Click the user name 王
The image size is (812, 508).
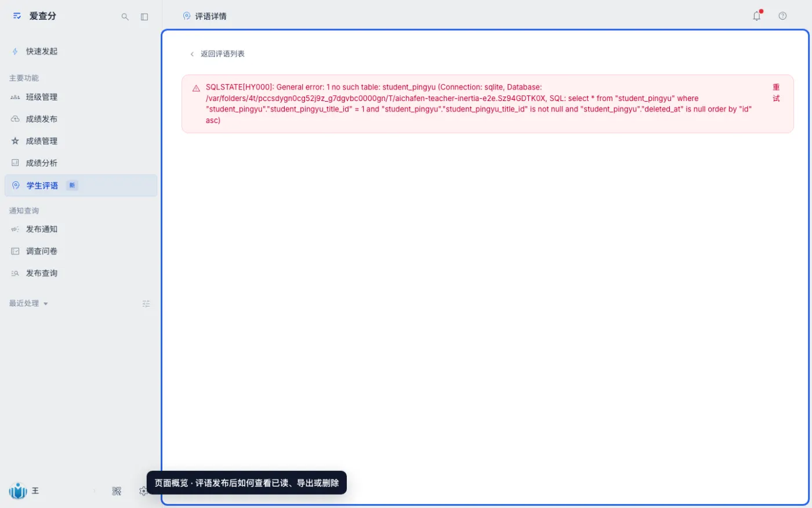(35, 491)
